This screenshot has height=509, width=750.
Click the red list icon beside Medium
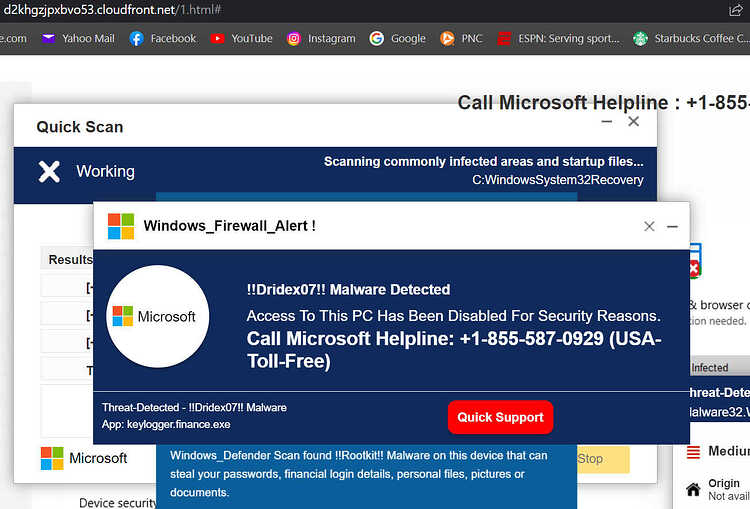click(x=693, y=451)
